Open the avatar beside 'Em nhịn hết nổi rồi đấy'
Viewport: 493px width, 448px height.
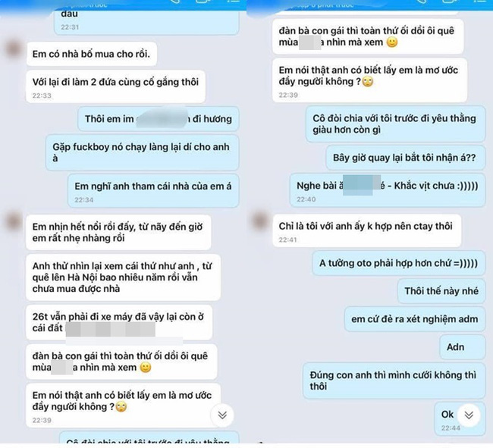click(13, 221)
